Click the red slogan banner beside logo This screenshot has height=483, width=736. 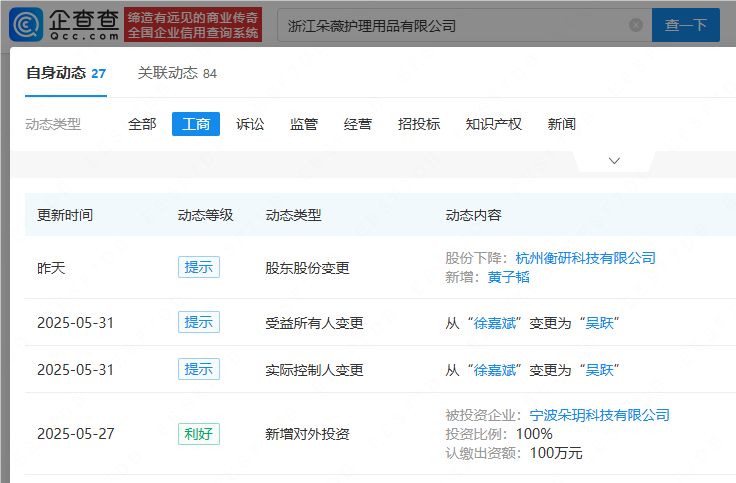click(x=193, y=25)
